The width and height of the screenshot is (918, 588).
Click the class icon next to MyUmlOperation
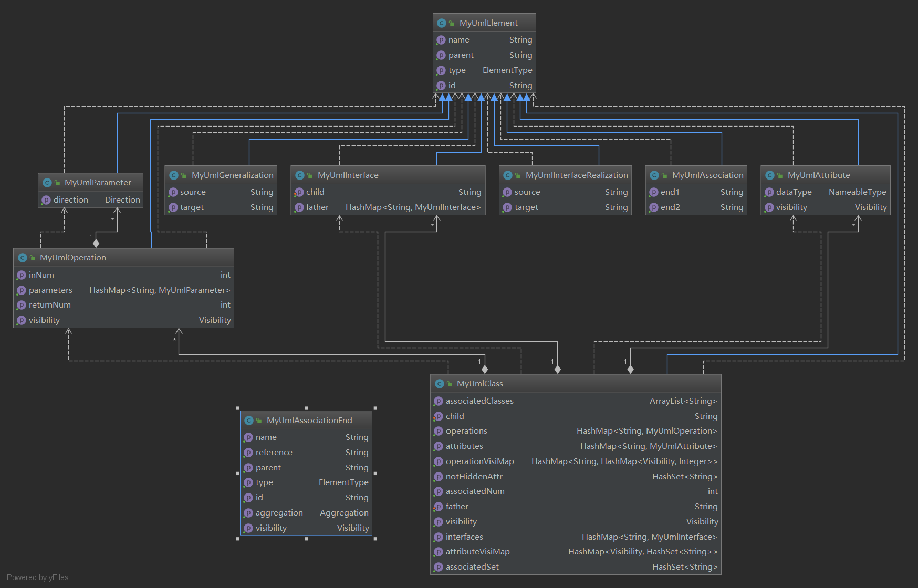[23, 258]
